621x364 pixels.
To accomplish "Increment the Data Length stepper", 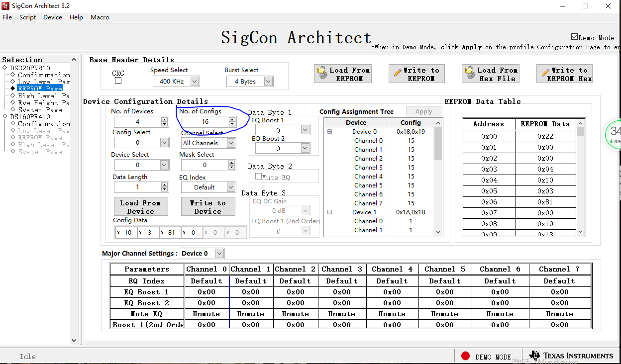I will click(165, 184).
